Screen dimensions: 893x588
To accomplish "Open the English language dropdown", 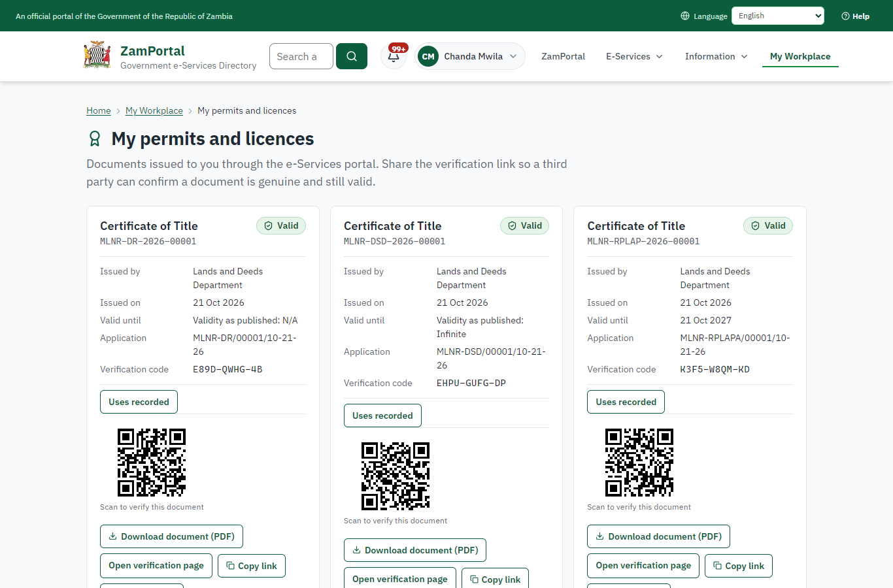I will coord(778,16).
